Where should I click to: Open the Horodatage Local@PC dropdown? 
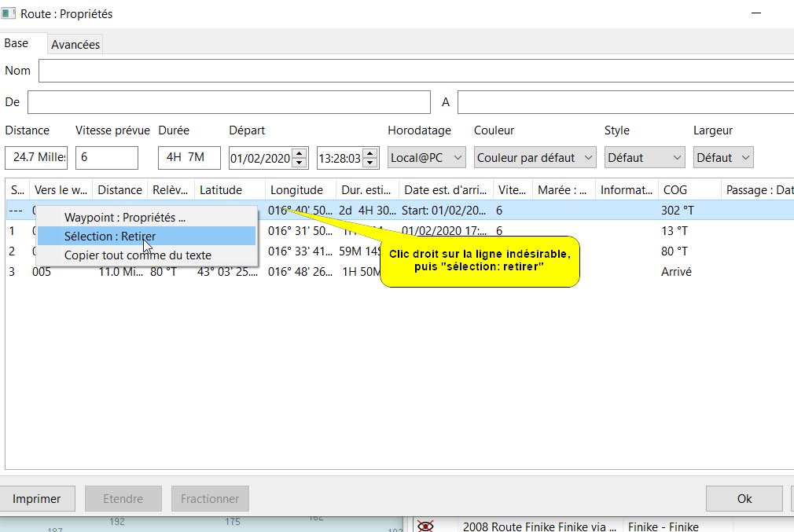[427, 158]
